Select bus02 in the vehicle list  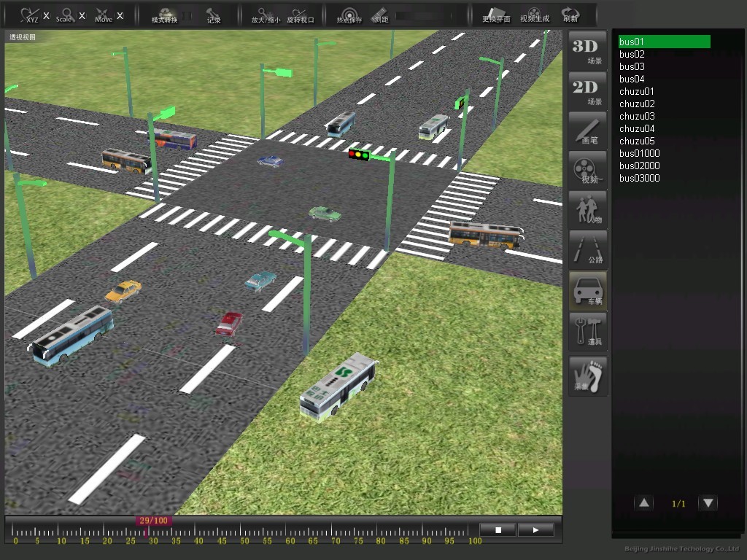tap(632, 54)
